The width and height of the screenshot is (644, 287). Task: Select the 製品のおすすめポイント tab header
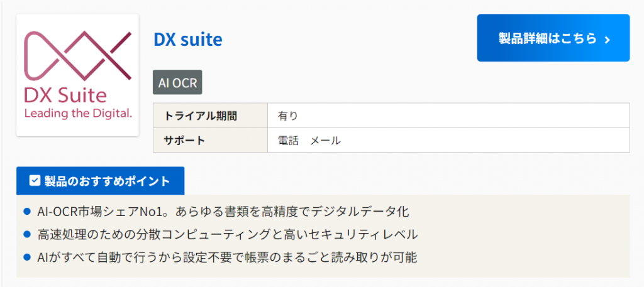point(100,181)
